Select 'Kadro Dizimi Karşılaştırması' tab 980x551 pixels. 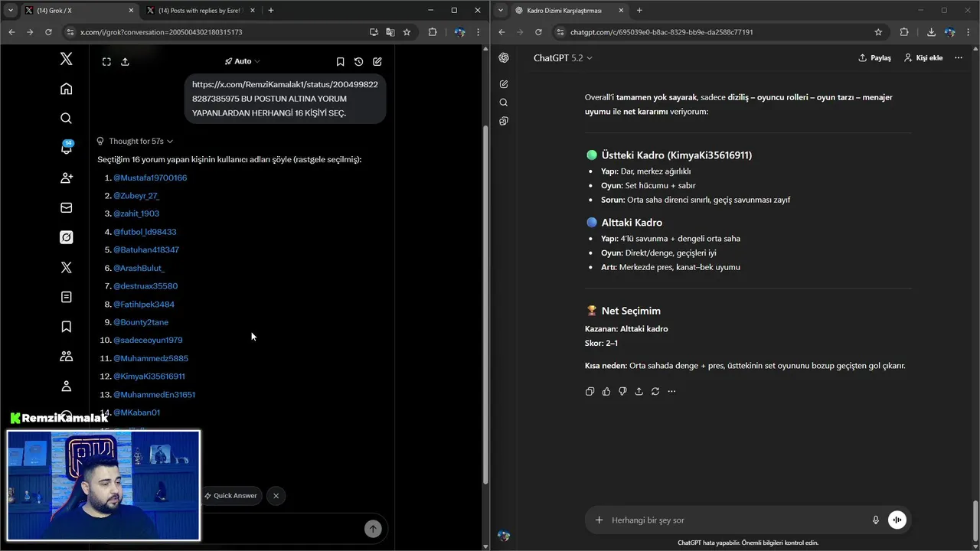(x=569, y=10)
